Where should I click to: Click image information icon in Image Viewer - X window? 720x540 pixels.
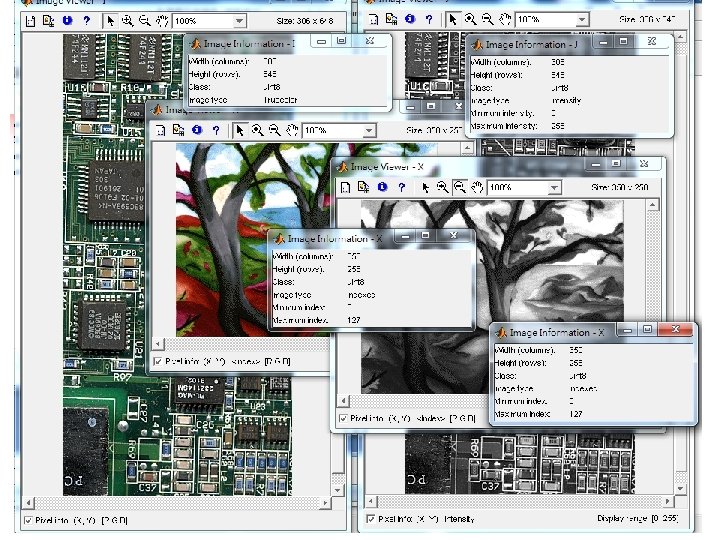[x=382, y=187]
